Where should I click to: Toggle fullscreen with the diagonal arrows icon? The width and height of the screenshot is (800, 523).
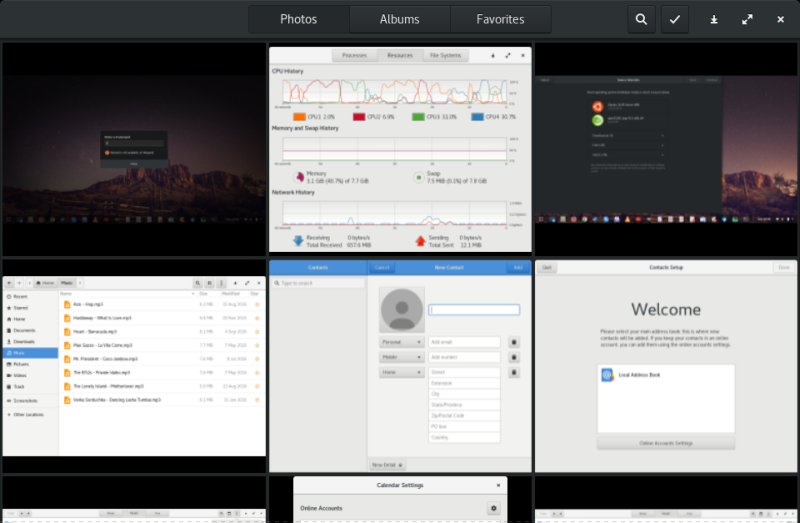747,19
